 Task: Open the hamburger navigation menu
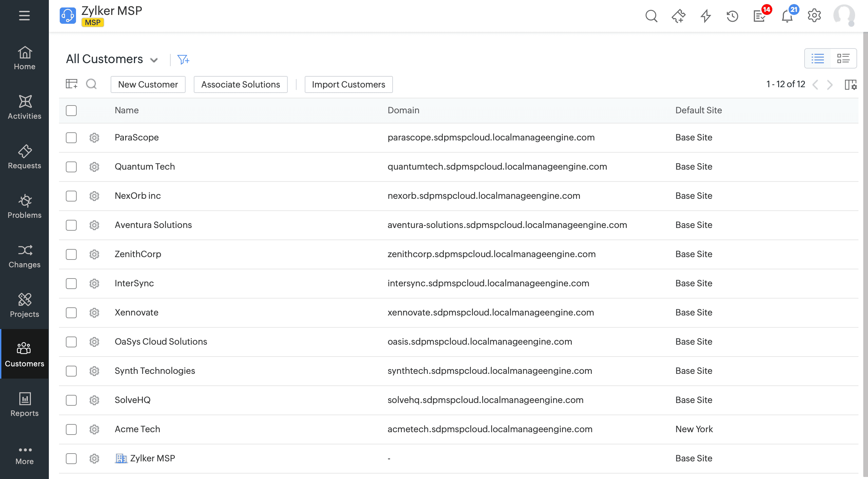pyautogui.click(x=24, y=16)
